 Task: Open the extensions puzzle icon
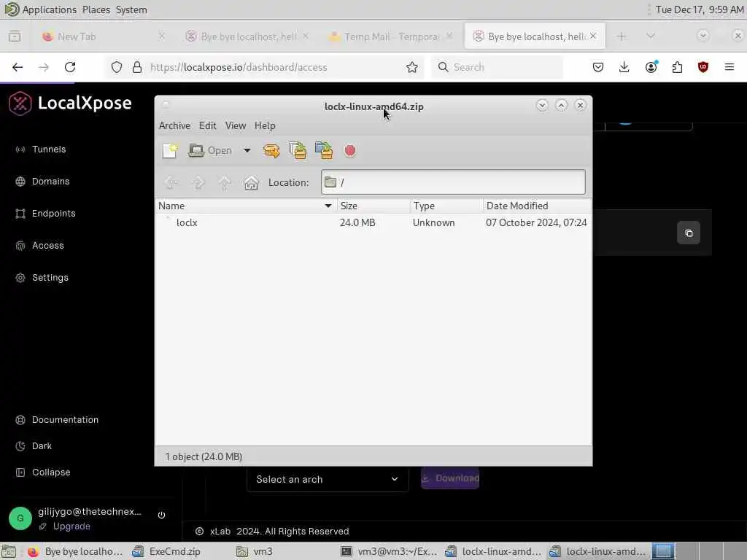click(x=677, y=67)
